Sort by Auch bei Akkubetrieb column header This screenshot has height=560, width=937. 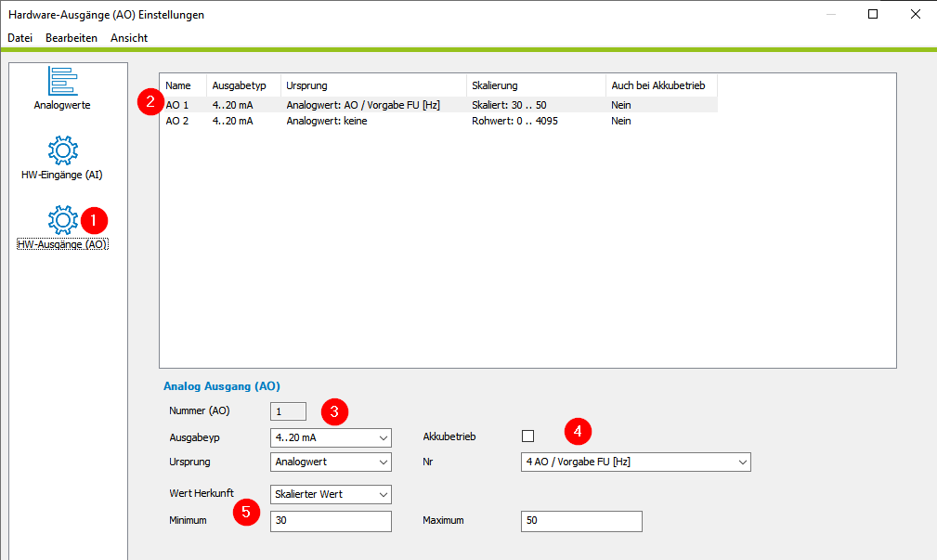661,85
